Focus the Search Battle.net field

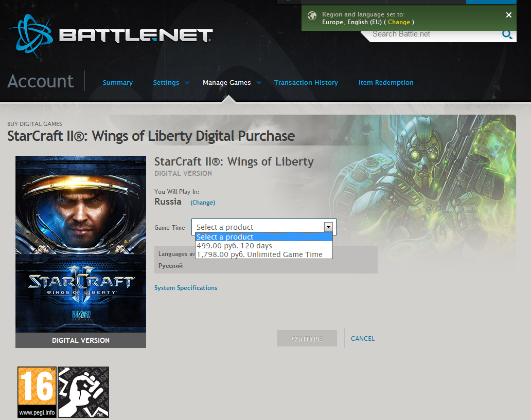click(x=433, y=34)
